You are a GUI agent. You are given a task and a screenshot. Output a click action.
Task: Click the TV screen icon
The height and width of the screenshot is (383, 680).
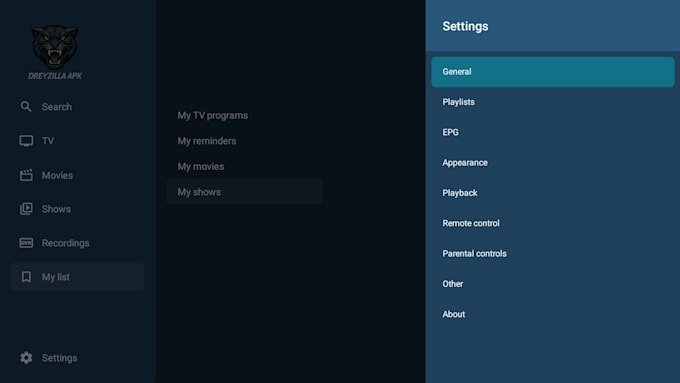(x=26, y=141)
